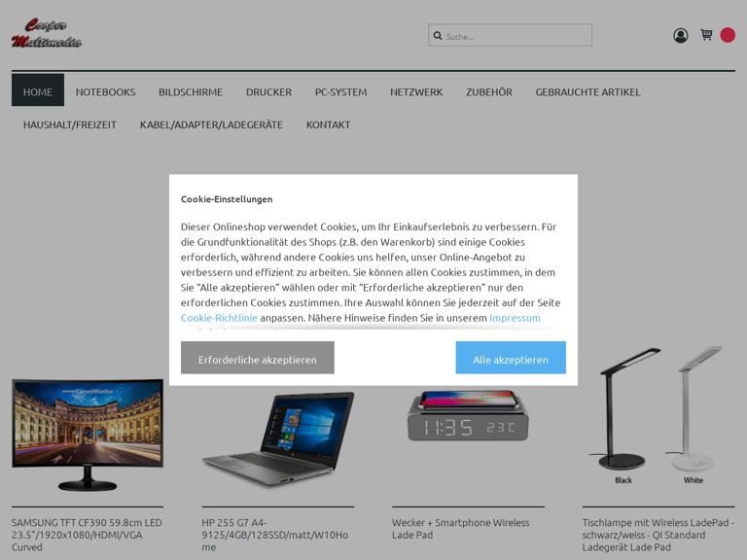Navigate to GEBRAUCHTE ARTIKEL
This screenshot has width=747, height=560.
click(587, 92)
